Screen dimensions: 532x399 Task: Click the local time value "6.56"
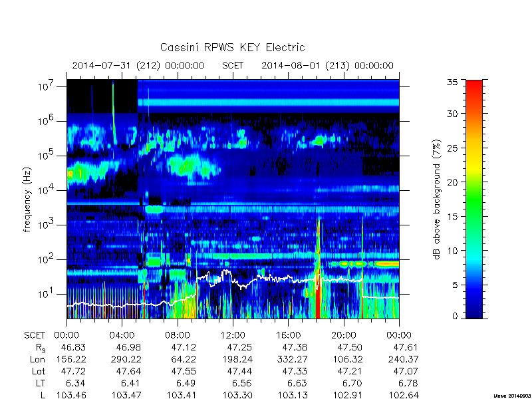pos(241,383)
